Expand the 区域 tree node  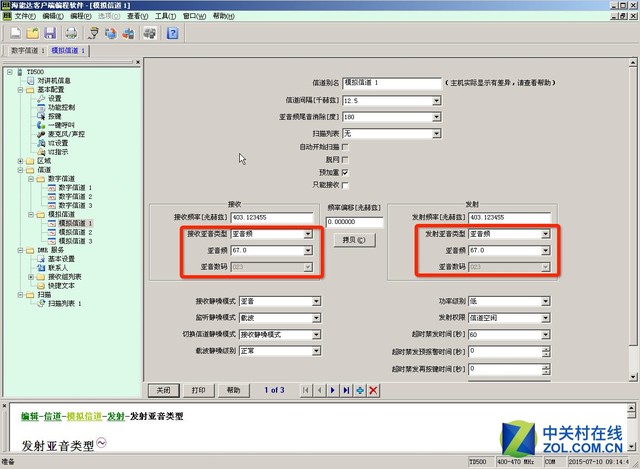click(x=20, y=161)
